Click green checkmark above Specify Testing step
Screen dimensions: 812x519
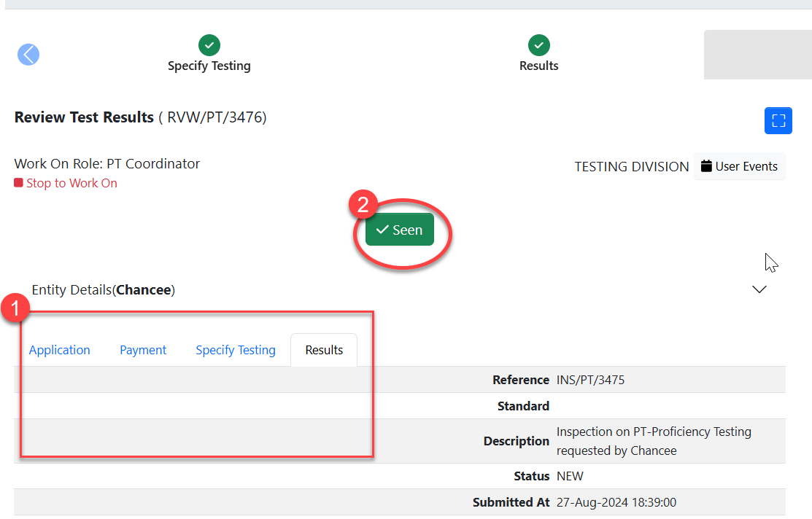click(x=209, y=45)
